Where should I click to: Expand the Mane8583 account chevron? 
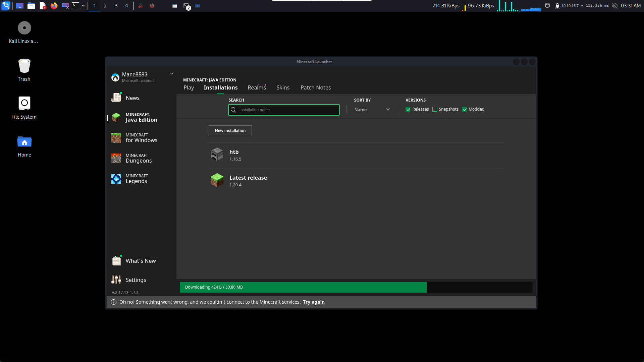tap(172, 74)
